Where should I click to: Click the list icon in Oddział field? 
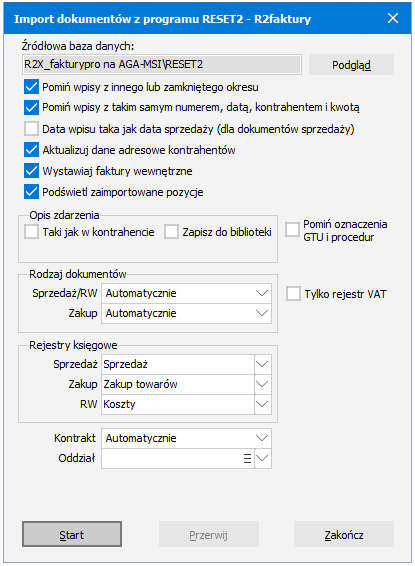point(247,458)
